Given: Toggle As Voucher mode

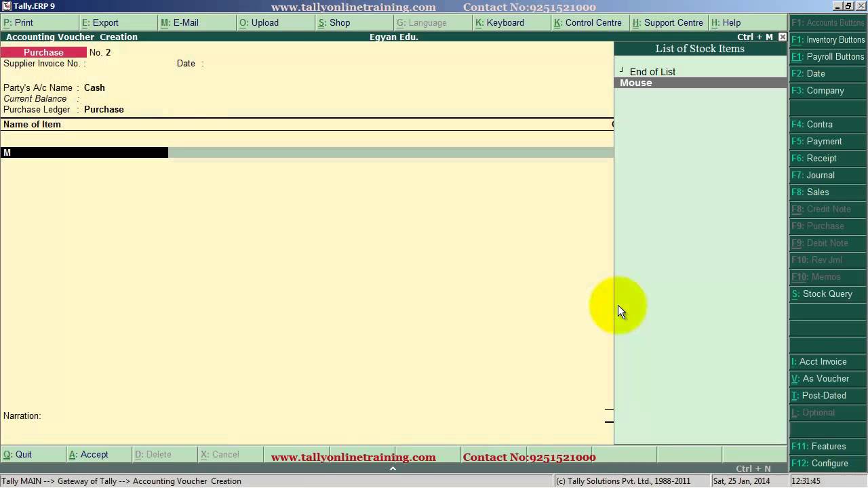Looking at the screenshot, I should (828, 378).
